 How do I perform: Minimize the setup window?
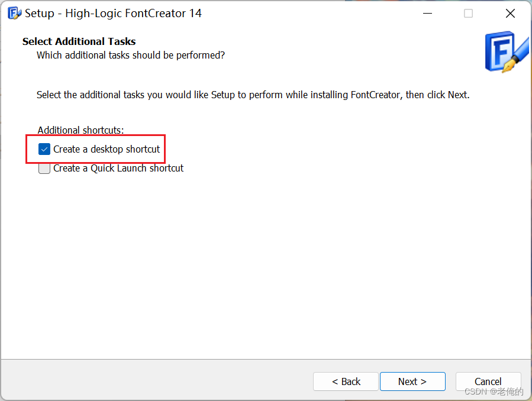click(427, 13)
